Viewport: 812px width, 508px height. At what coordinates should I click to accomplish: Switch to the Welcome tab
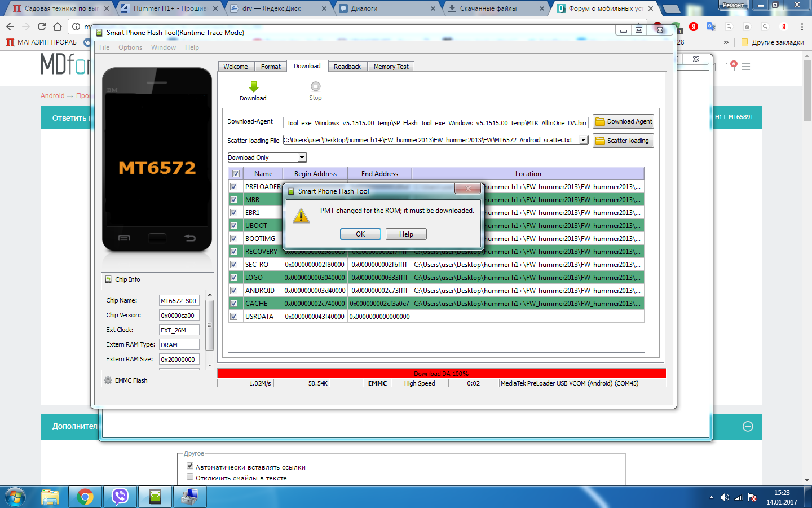pos(236,67)
